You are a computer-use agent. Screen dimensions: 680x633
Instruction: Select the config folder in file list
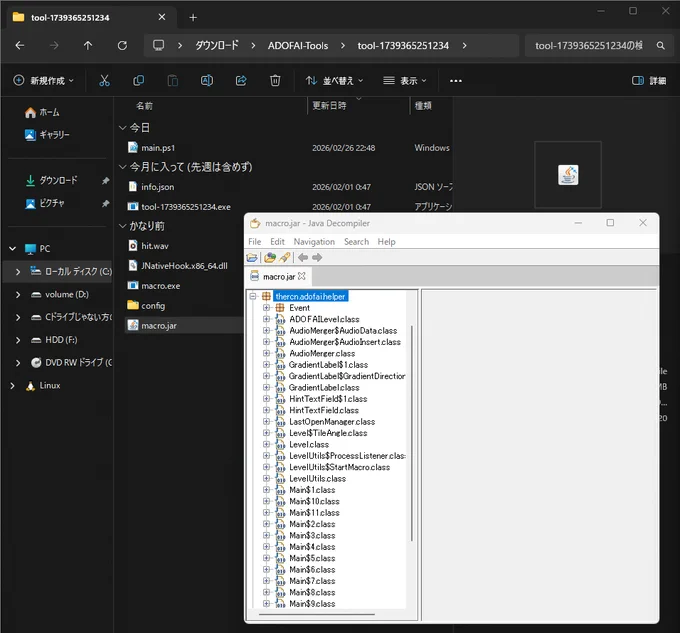tap(153, 306)
